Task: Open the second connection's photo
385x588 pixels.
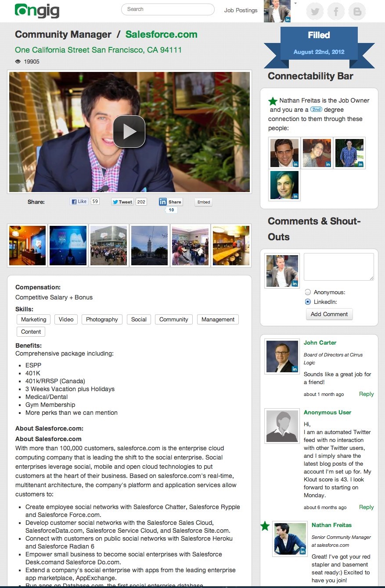Action: (317, 153)
